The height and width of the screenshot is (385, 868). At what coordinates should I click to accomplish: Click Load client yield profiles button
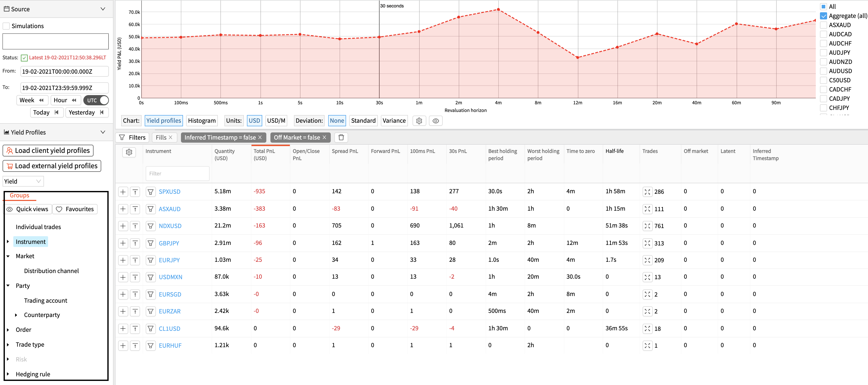(x=48, y=150)
